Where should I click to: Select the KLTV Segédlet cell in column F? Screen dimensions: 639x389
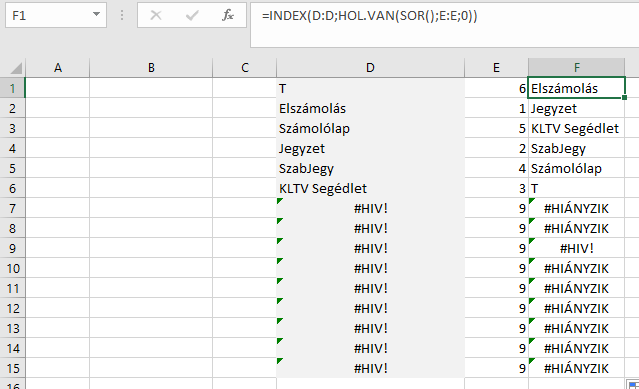576,128
